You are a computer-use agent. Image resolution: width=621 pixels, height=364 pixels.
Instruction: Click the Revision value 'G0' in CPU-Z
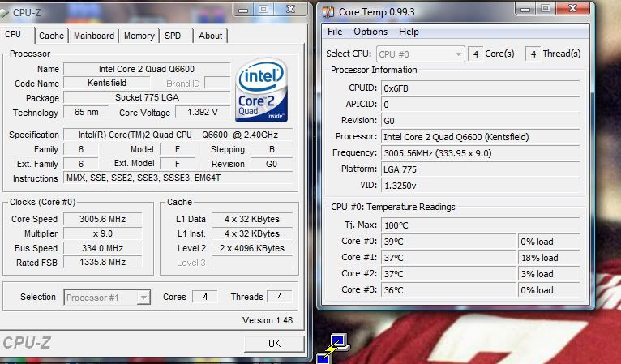[272, 164]
